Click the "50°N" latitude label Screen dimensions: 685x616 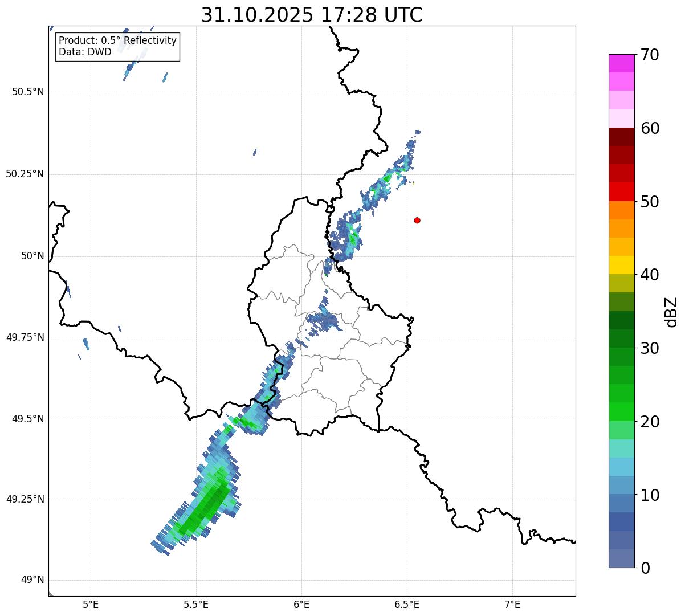[x=32, y=256]
